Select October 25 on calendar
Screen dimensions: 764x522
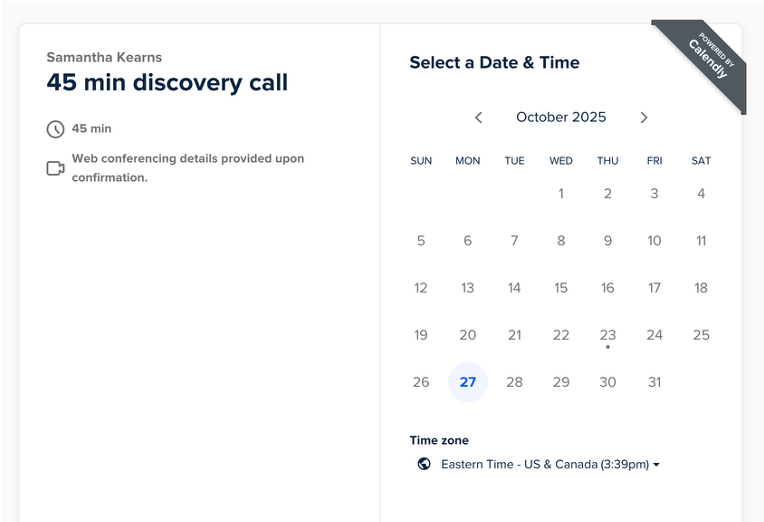701,335
